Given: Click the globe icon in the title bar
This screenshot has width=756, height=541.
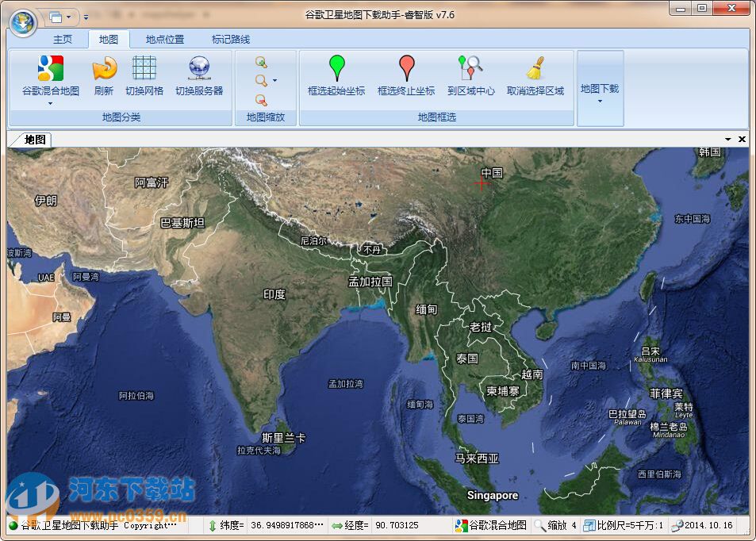Looking at the screenshot, I should (21, 20).
